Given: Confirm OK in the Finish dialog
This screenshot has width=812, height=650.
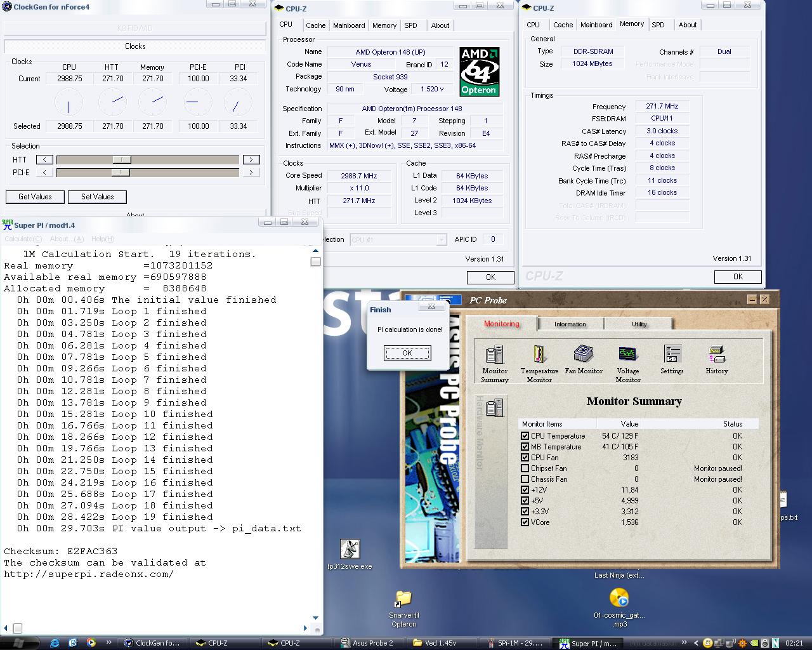Looking at the screenshot, I should [407, 353].
